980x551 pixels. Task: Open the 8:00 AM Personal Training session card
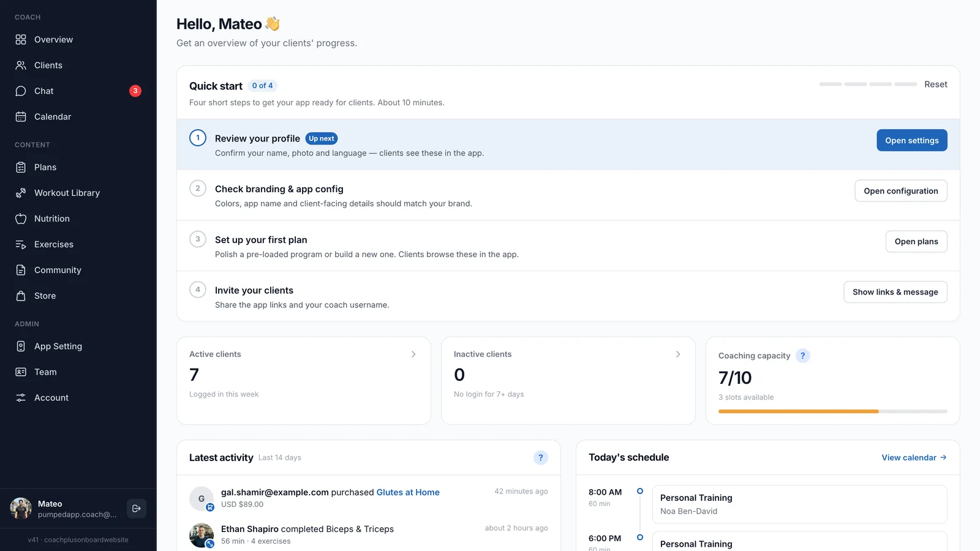tap(800, 504)
